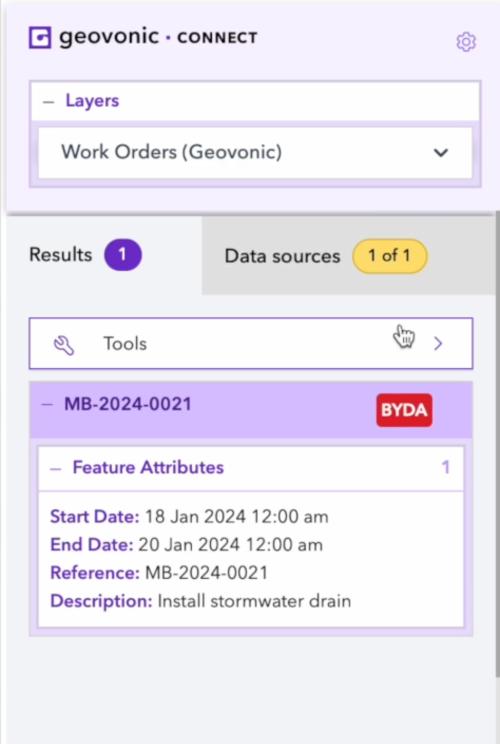
Task: Click the dropdown chevron beside Work Orders
Action: pyautogui.click(x=441, y=153)
